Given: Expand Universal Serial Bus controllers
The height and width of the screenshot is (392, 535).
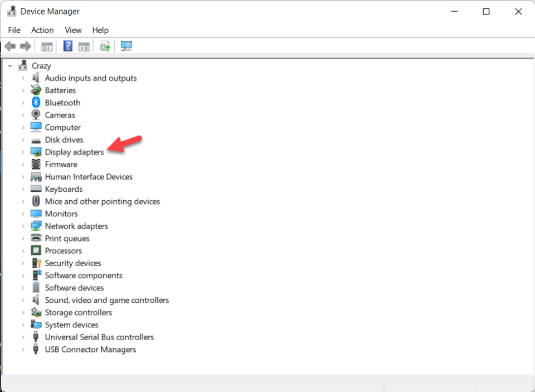Looking at the screenshot, I should coord(23,337).
